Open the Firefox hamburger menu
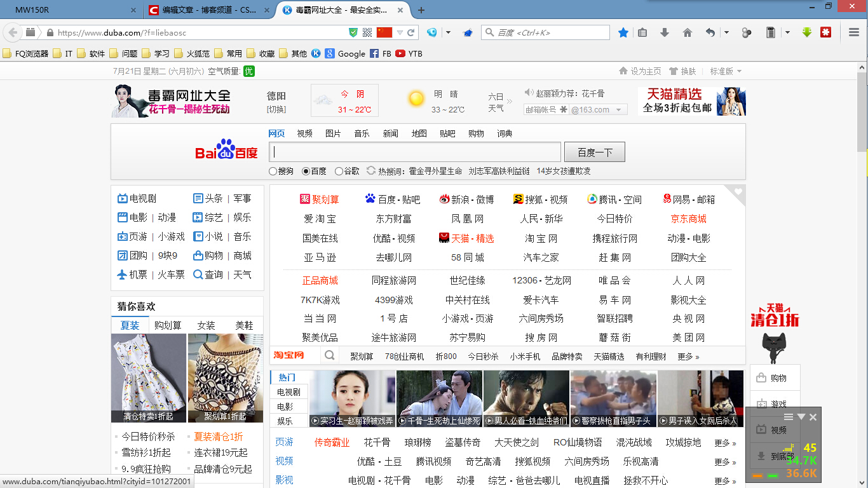The height and width of the screenshot is (488, 868). click(x=854, y=32)
